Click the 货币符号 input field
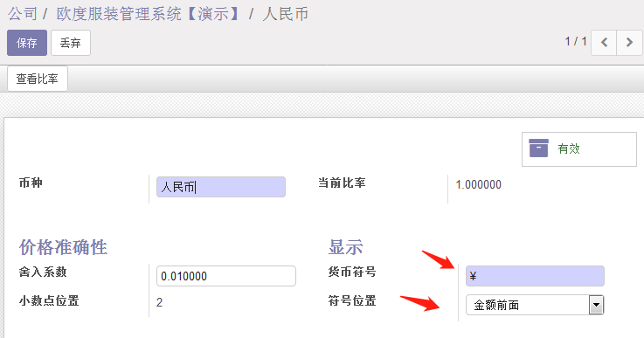644x338 pixels. point(535,276)
